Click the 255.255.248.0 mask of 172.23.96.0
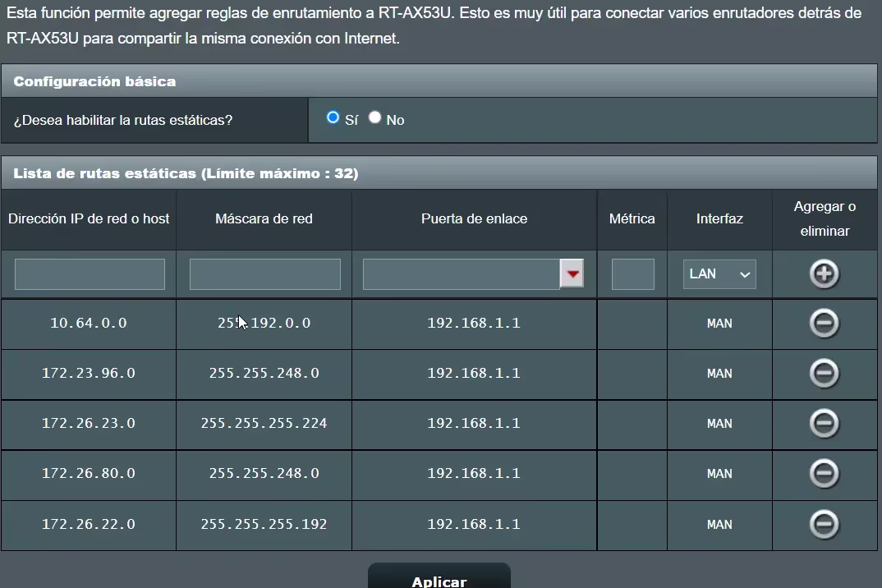 264,373
